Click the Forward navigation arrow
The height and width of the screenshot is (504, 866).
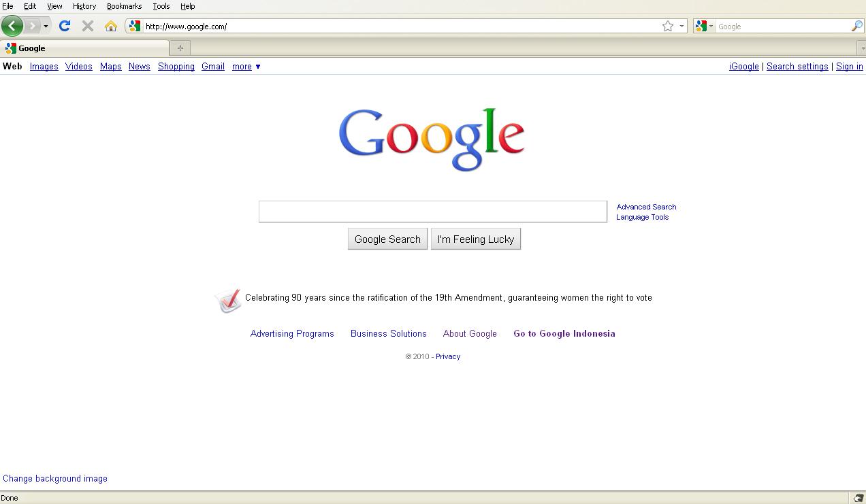click(x=32, y=27)
